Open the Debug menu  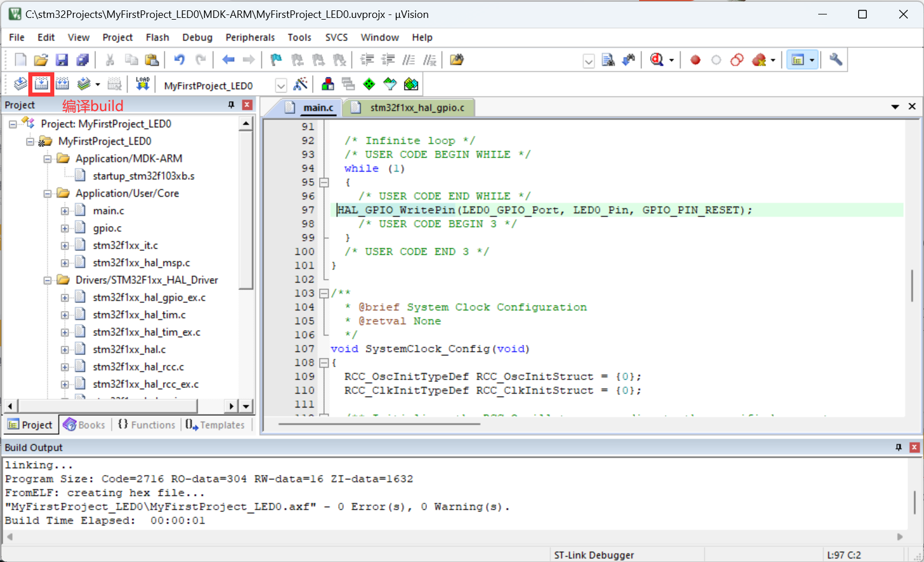pyautogui.click(x=197, y=37)
